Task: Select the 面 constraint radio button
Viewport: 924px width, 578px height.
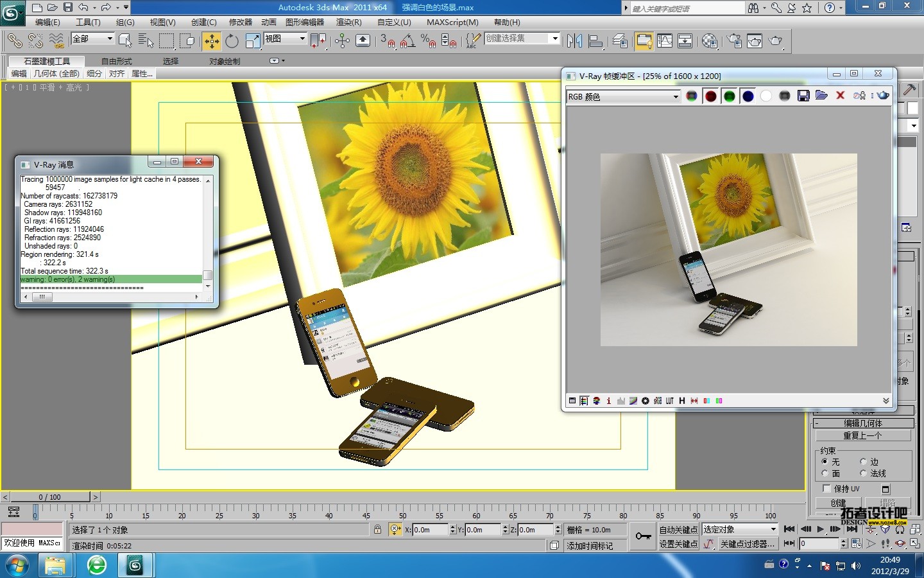Action: click(825, 473)
